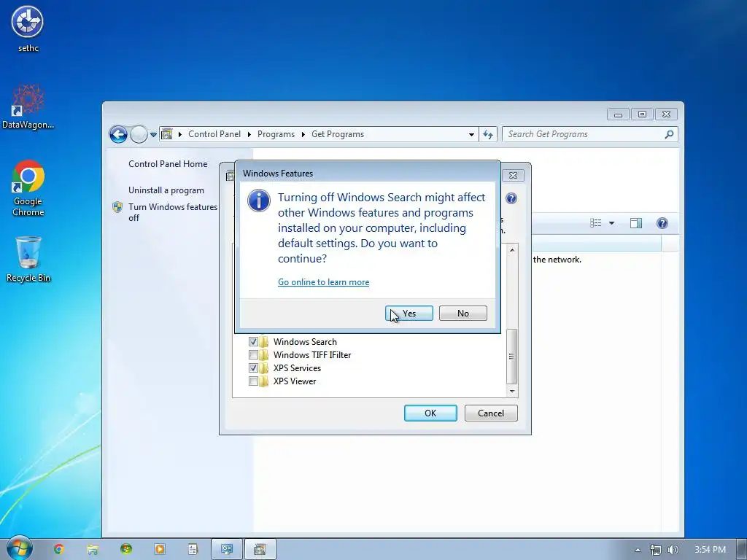Click the address bar location icon
The width and height of the screenshot is (747, 560).
pos(167,134)
